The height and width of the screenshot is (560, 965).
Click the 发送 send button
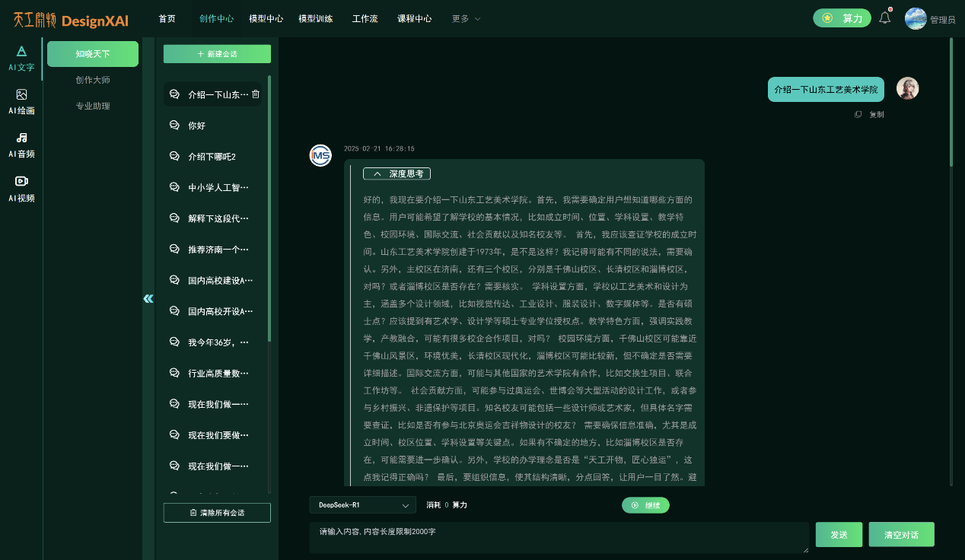click(x=839, y=535)
